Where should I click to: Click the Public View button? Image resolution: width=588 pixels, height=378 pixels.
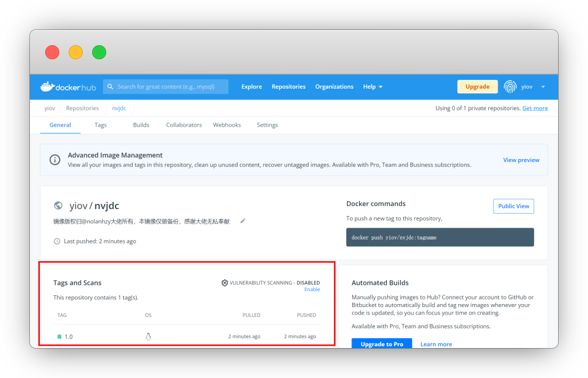[x=513, y=206]
